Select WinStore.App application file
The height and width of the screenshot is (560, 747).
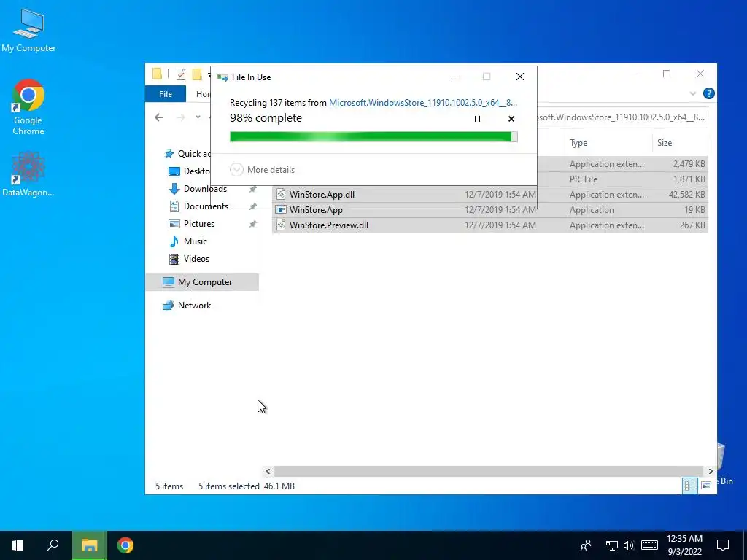click(x=489, y=209)
